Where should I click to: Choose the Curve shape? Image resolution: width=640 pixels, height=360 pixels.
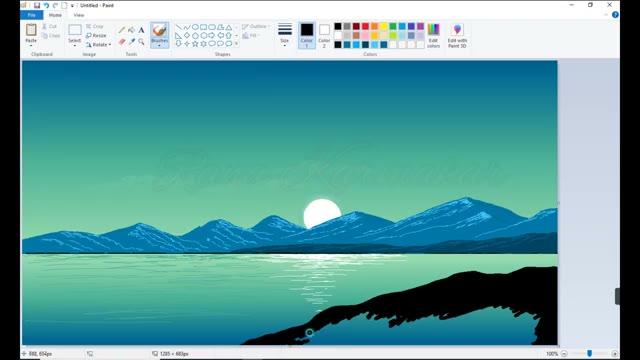[x=187, y=27]
